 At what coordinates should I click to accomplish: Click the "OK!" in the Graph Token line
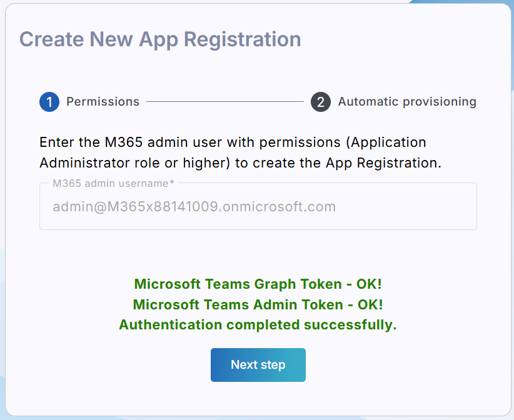(369, 284)
